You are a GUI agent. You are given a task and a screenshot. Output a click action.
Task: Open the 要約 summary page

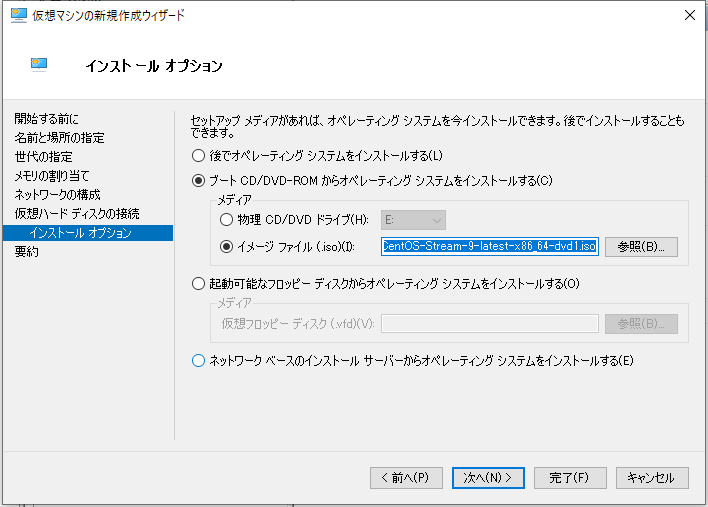[x=26, y=252]
